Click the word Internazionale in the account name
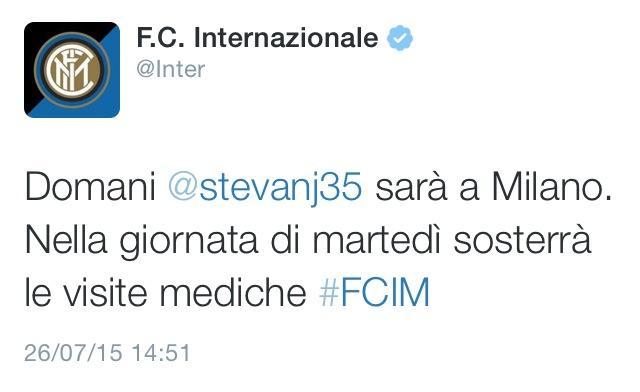This screenshot has height=392, width=640. click(286, 38)
